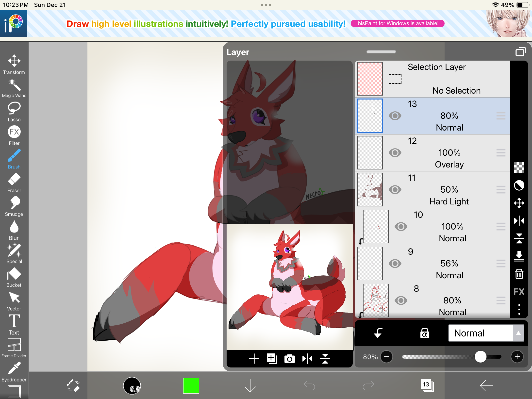
Task: Open layer more options menu
Action: click(519, 309)
